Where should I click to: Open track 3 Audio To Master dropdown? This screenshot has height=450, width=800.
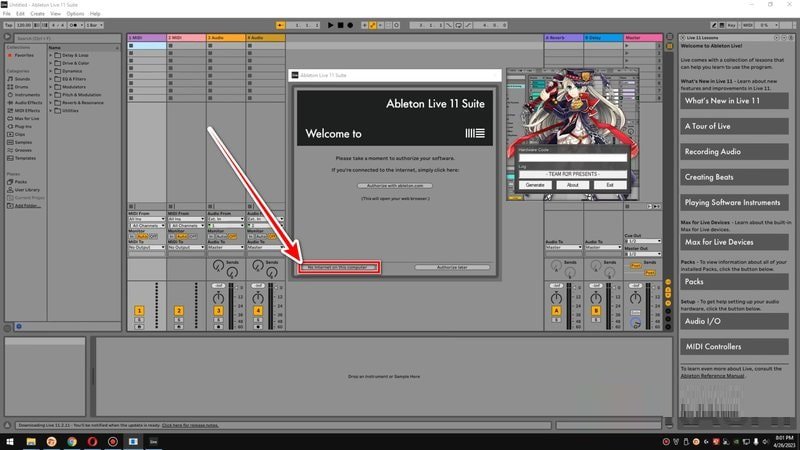pyautogui.click(x=226, y=247)
